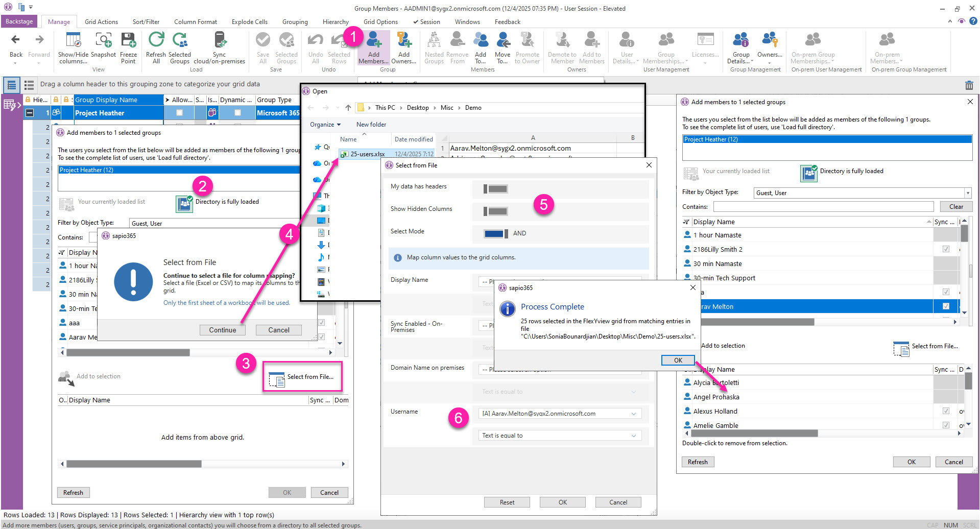The height and width of the screenshot is (529, 980).
Task: Toggle Sync checkbox for 2186Lilly Smith 2
Action: click(x=946, y=249)
